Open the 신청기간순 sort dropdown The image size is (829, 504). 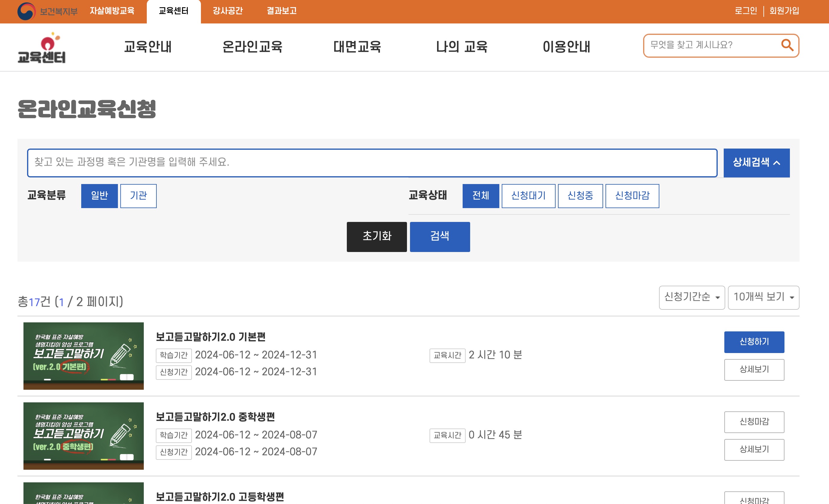point(692,297)
